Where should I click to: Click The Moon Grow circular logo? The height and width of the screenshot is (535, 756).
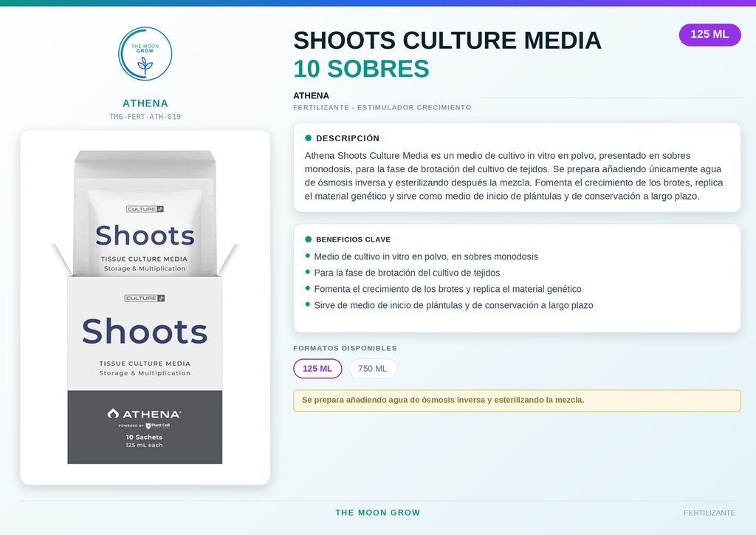pos(145,53)
